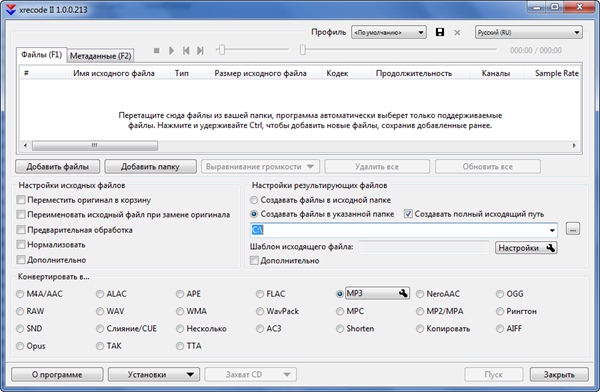
Task: Click the stop playback button
Action: (157, 51)
